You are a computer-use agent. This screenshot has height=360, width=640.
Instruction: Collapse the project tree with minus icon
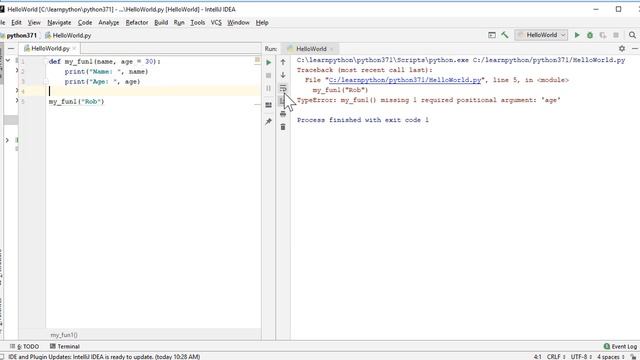[x=11, y=49]
